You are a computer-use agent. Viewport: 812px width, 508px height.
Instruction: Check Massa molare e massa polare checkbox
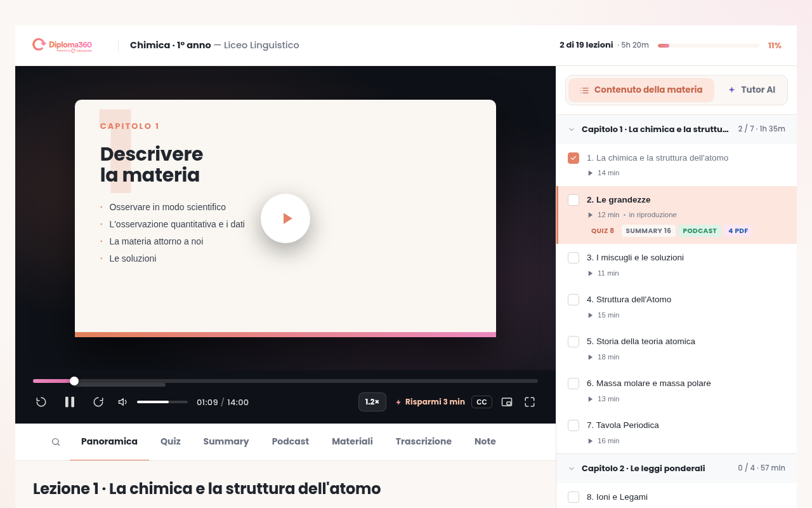(x=573, y=384)
